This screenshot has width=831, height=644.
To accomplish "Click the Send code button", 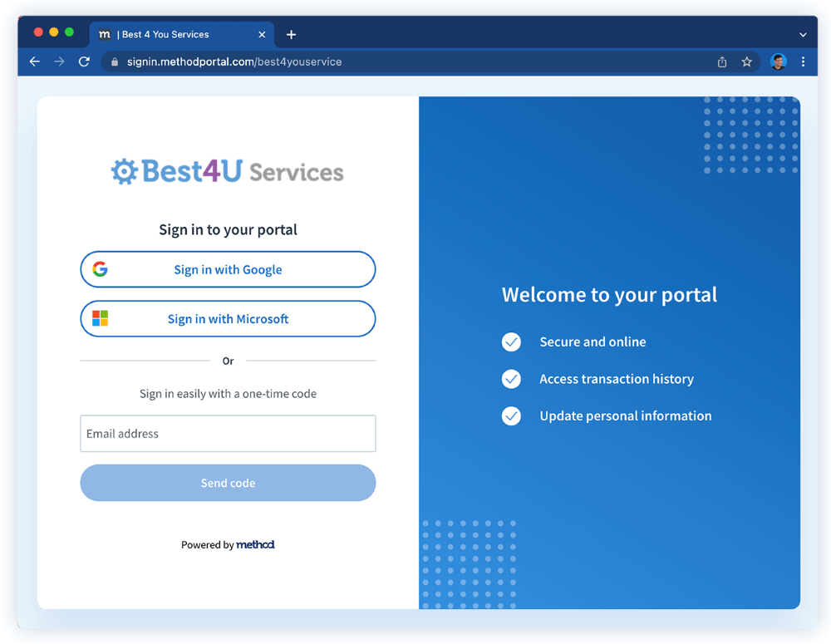I will [x=228, y=483].
